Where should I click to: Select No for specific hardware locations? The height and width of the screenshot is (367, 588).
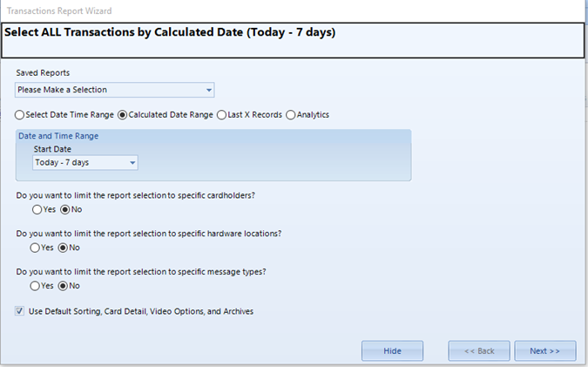pos(64,248)
